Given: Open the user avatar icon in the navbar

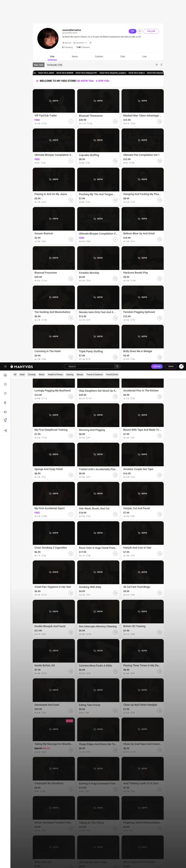Looking at the screenshot, I should [x=181, y=366].
